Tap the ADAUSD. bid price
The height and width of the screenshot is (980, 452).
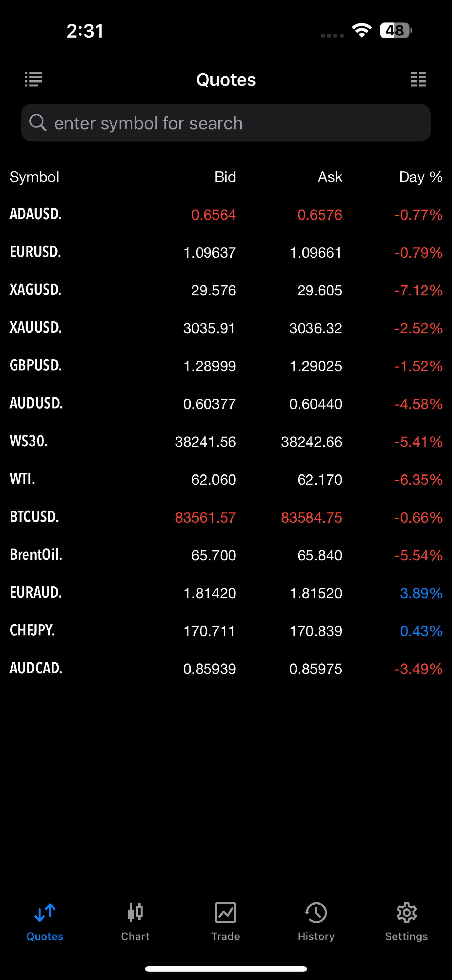[213, 215]
